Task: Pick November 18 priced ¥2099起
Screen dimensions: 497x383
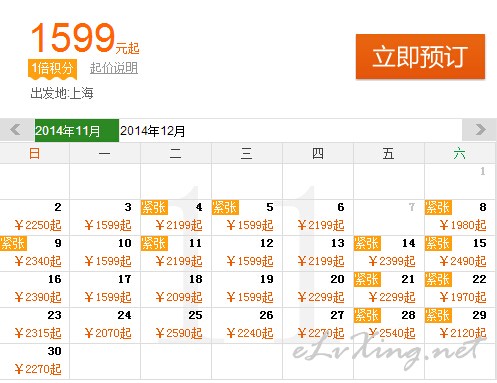Action: point(176,289)
